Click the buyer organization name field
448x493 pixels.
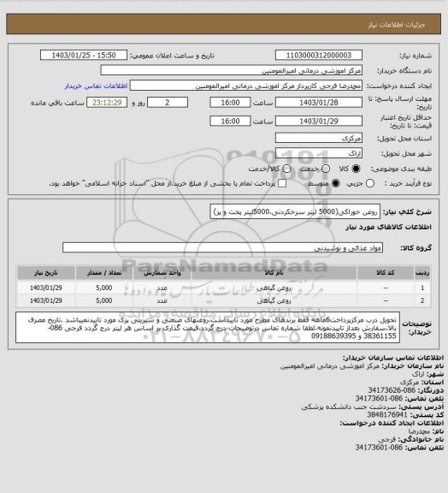point(231,70)
